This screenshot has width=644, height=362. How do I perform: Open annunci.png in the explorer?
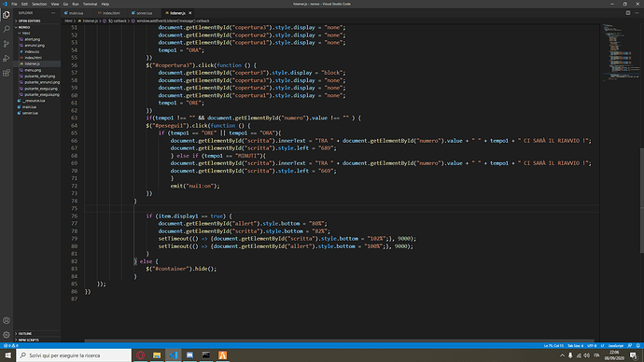(35, 46)
